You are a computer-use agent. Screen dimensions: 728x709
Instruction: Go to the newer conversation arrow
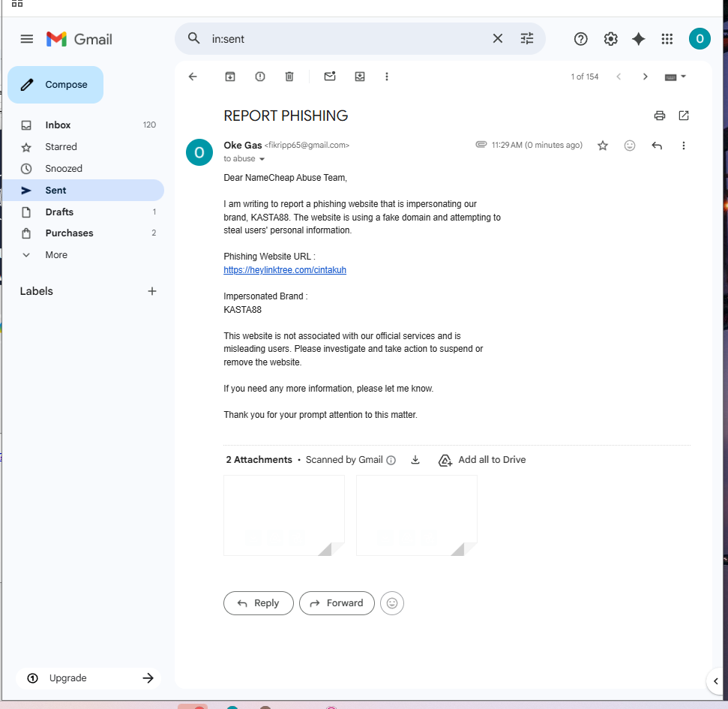click(619, 77)
